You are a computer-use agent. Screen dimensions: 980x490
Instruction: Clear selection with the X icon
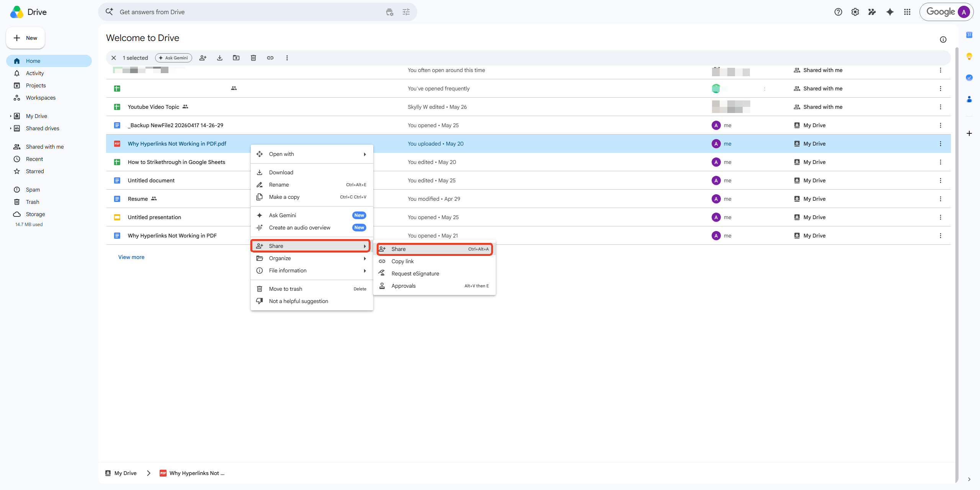pos(114,58)
